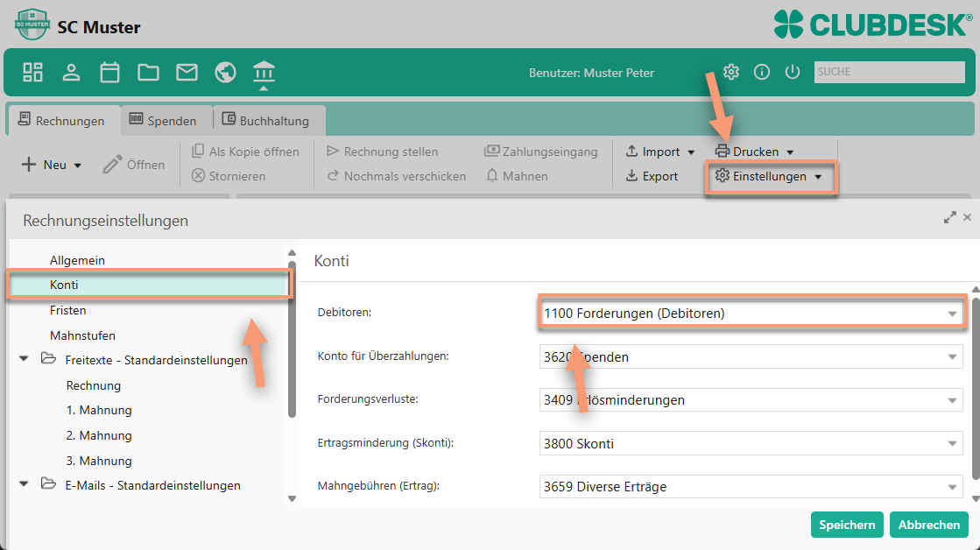Open the Import dropdown
Screen dimensions: 980x550
(x=660, y=152)
